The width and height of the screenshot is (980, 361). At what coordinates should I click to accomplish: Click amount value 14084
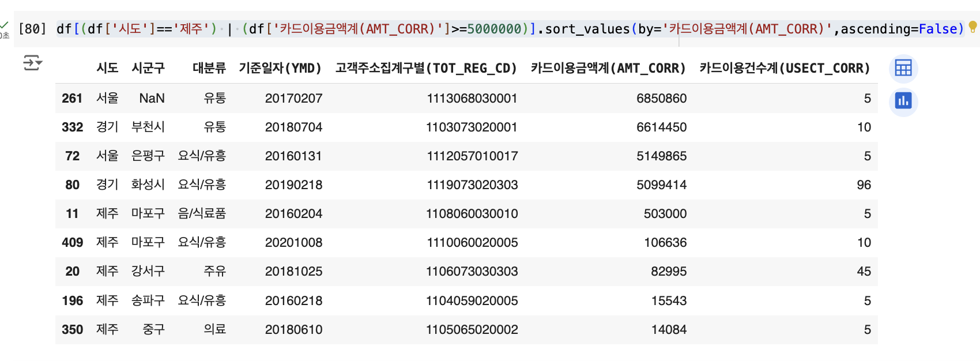pyautogui.click(x=669, y=329)
